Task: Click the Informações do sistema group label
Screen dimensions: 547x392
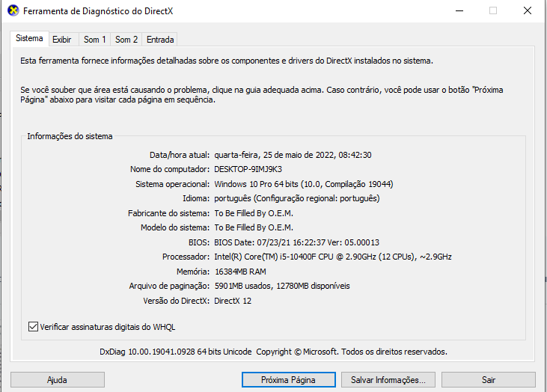Action: click(70, 136)
